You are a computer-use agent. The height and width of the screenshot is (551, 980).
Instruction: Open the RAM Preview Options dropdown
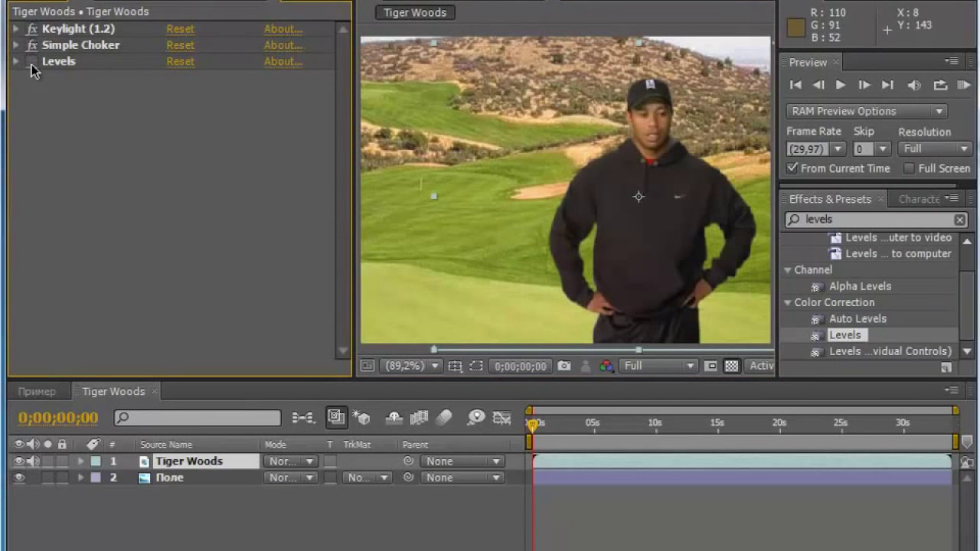point(867,111)
